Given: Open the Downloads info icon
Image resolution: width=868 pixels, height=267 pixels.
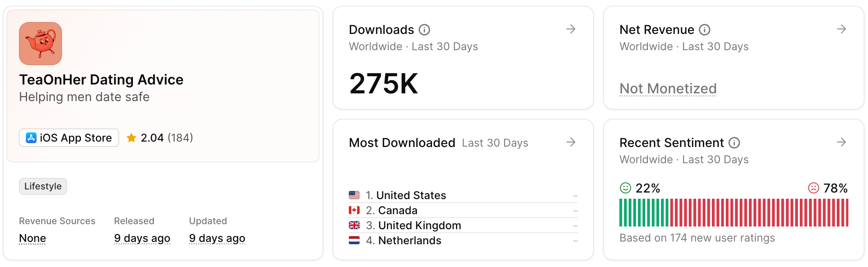Looking at the screenshot, I should coord(424,30).
